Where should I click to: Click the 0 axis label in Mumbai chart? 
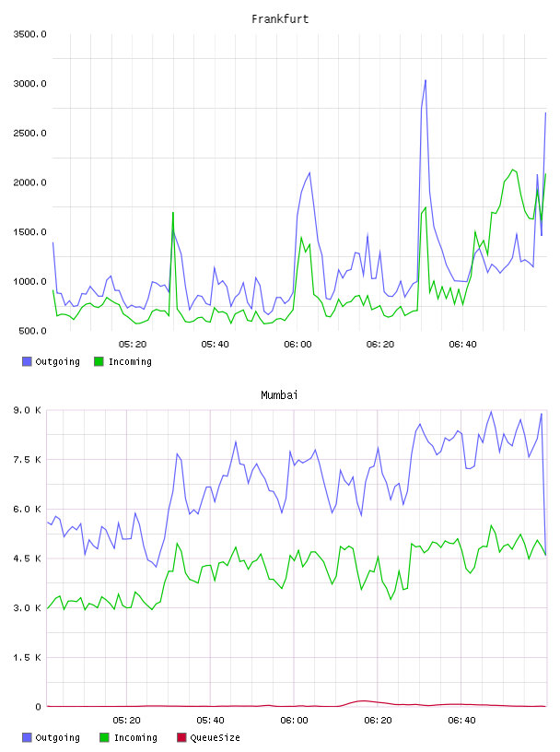point(39,707)
